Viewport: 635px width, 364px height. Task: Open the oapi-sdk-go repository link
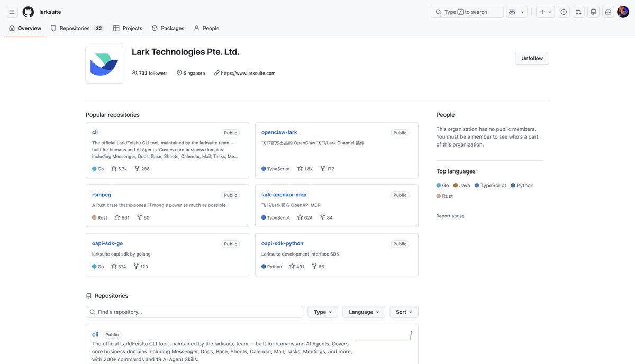pos(107,243)
